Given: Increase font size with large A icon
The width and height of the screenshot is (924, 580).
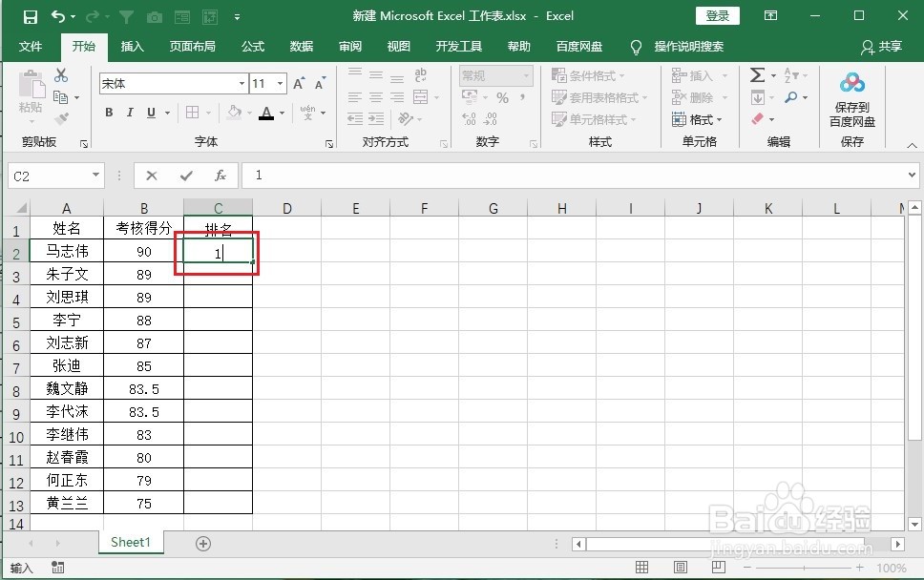Looking at the screenshot, I should point(299,83).
